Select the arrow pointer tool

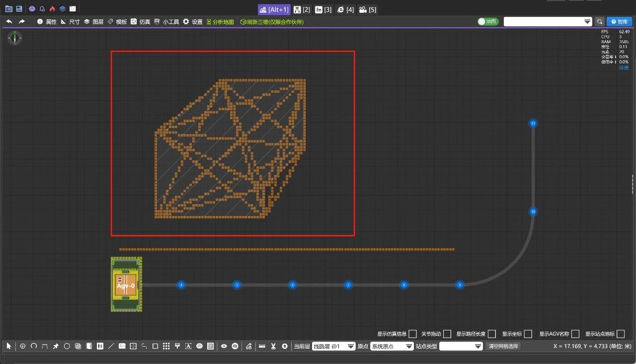pyautogui.click(x=8, y=346)
